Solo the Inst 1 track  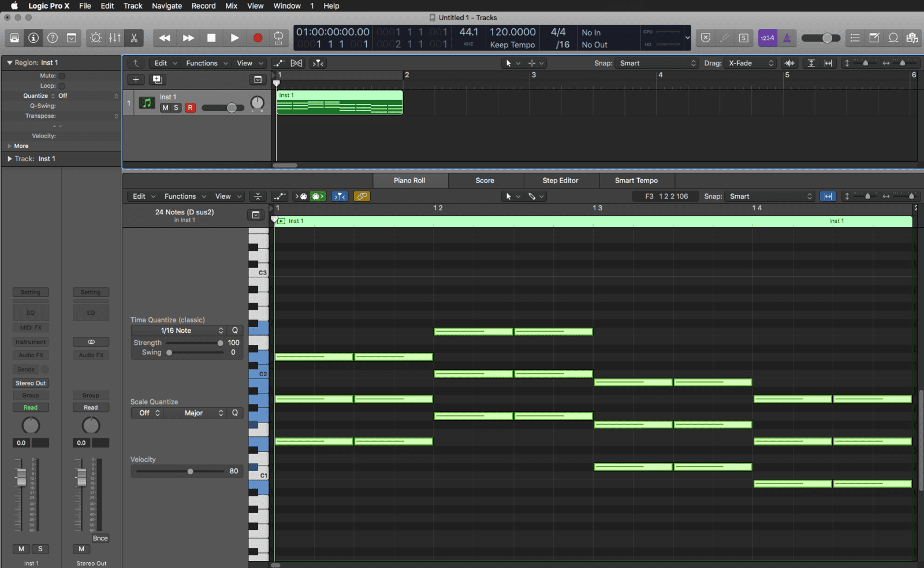pos(176,108)
